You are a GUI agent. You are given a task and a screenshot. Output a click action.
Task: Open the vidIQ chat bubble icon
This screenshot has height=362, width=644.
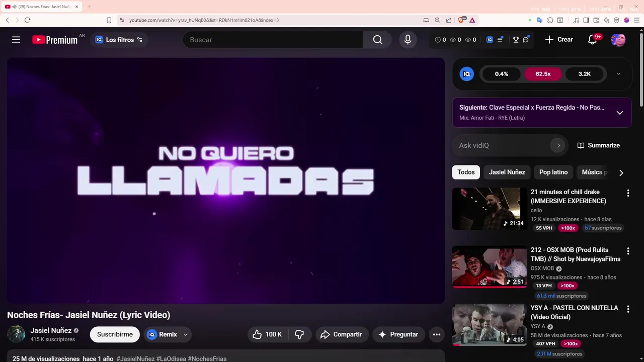526,40
